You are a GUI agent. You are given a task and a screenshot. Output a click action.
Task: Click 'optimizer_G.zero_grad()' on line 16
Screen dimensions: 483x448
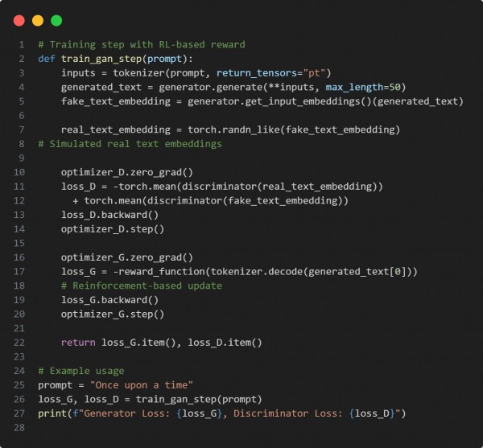(x=127, y=257)
